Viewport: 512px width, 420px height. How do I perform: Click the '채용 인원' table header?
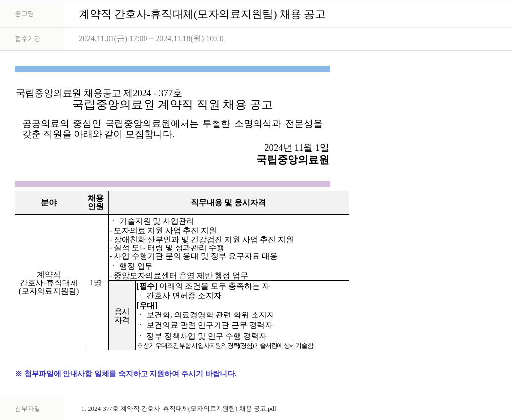96,202
